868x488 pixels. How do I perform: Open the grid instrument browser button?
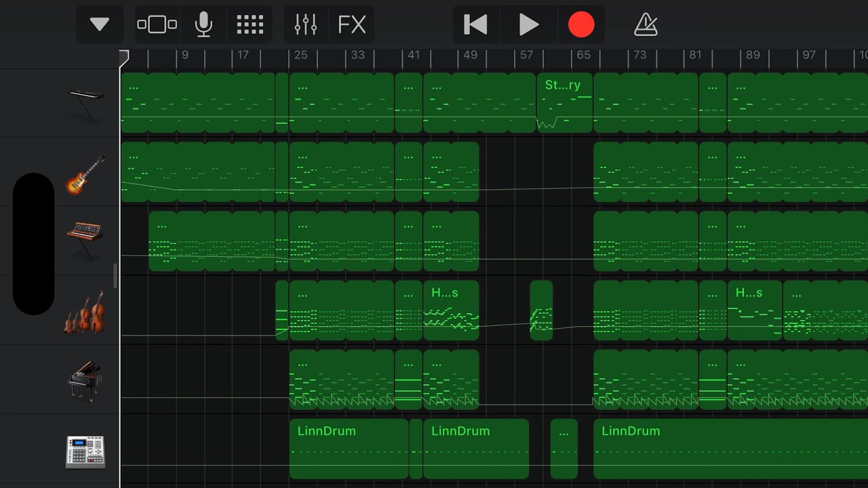point(250,25)
